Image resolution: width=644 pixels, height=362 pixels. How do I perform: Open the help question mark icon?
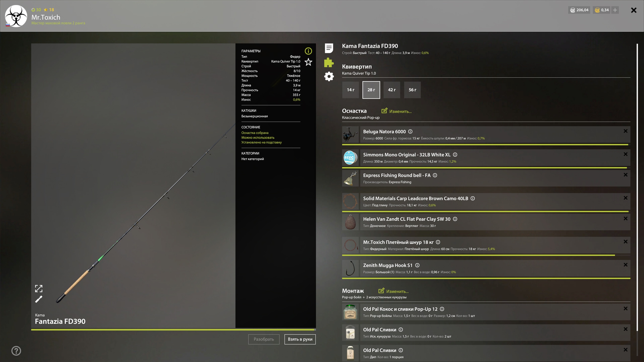pyautogui.click(x=16, y=351)
